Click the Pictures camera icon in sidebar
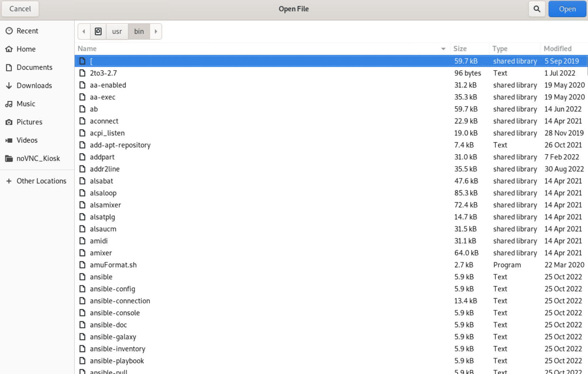Screen dimensions: 588x374 9,122
